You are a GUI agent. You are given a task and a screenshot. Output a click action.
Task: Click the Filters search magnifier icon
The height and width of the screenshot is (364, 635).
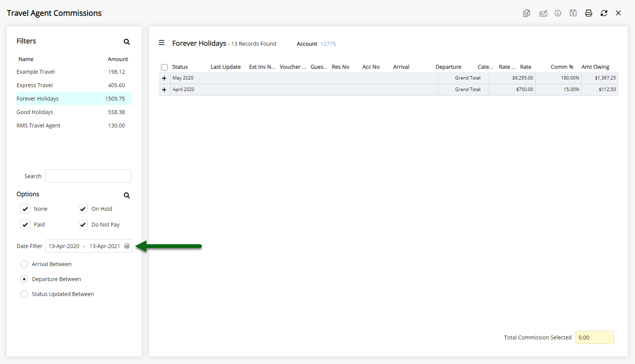pyautogui.click(x=127, y=42)
